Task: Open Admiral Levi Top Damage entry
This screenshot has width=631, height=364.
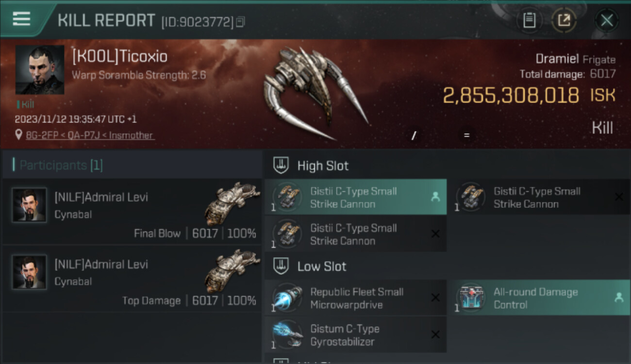Action: pyautogui.click(x=132, y=279)
